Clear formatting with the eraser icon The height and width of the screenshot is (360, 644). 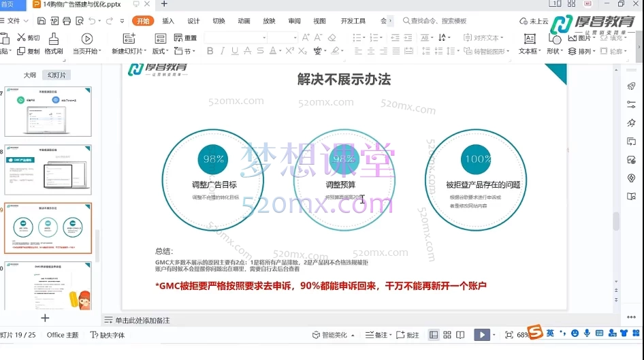click(332, 37)
